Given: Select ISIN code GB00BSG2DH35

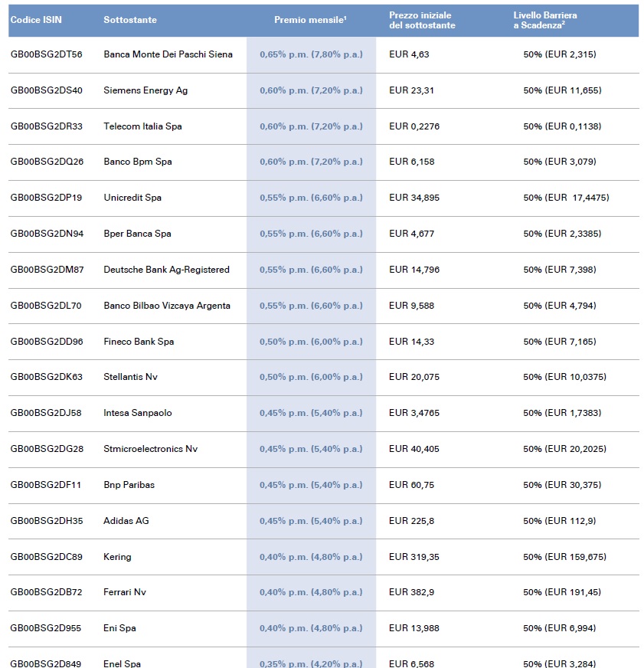Looking at the screenshot, I should (x=47, y=521).
